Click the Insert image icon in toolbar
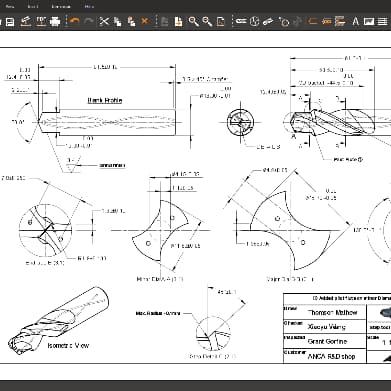The image size is (391, 391). (369, 21)
